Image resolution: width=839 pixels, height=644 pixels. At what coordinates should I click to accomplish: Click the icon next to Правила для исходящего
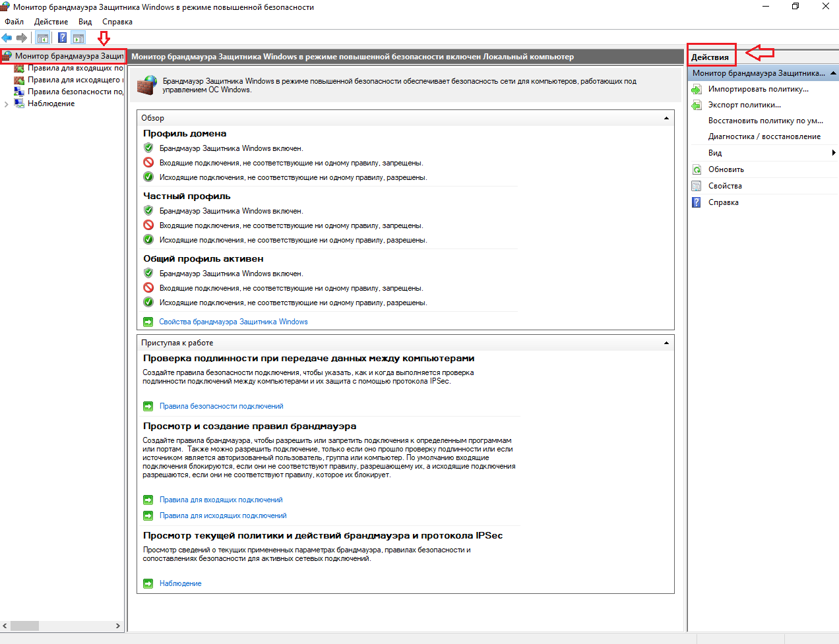pos(19,80)
